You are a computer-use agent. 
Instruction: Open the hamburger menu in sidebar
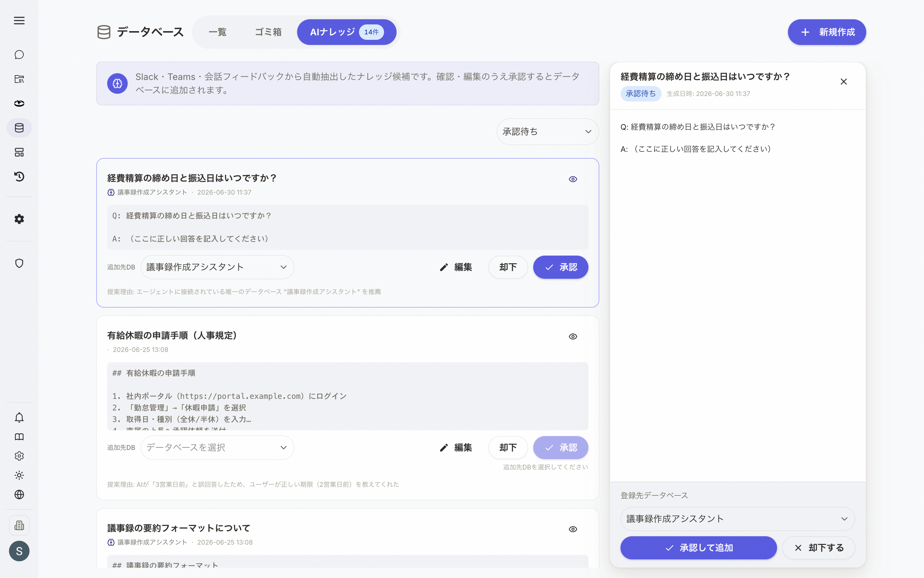pos(19,21)
